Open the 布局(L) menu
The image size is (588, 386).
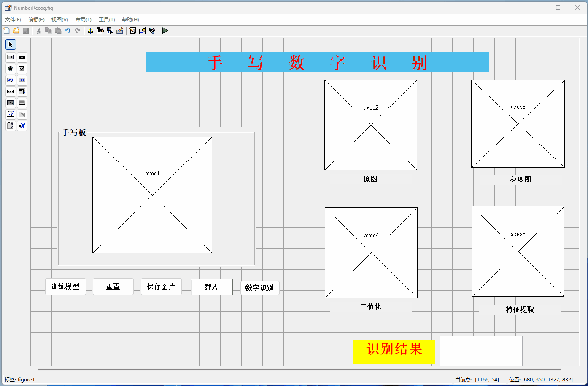tap(83, 20)
